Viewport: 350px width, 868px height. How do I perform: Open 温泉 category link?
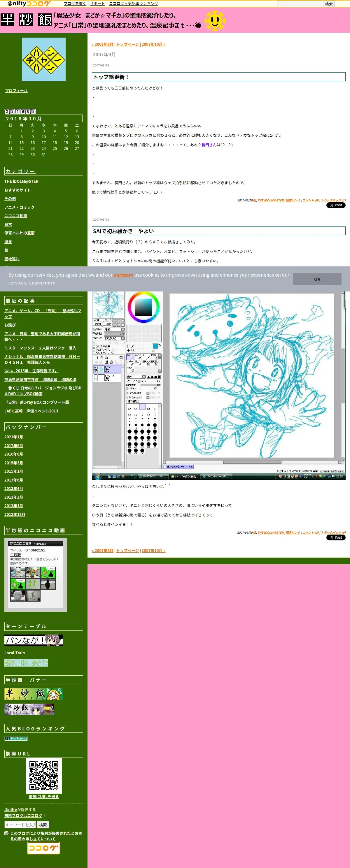(x=8, y=242)
